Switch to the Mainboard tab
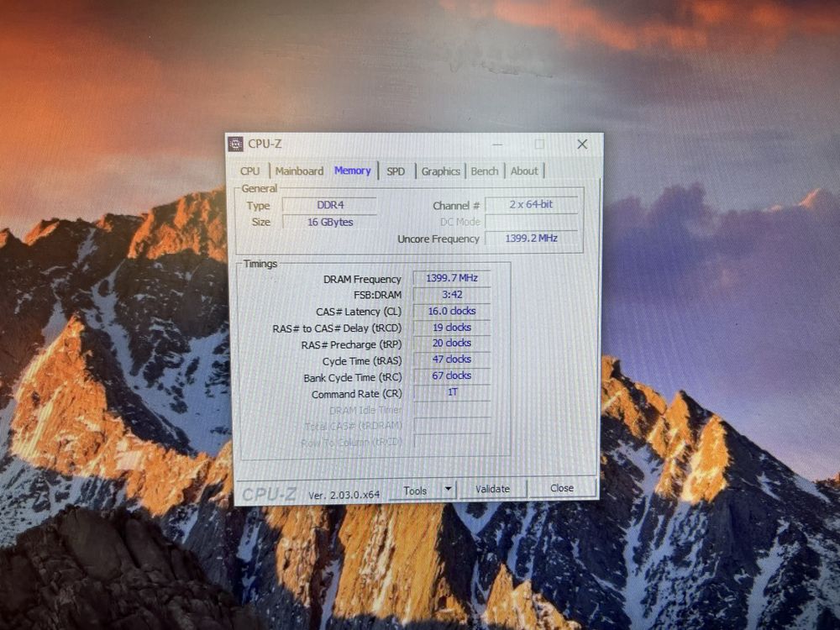Viewport: 840px width, 630px height. click(x=299, y=171)
